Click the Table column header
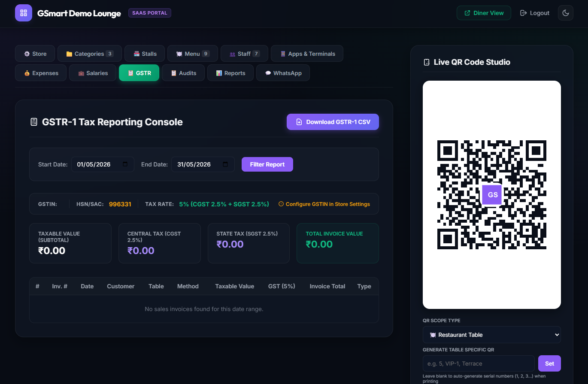This screenshot has width=588, height=384. (156, 286)
